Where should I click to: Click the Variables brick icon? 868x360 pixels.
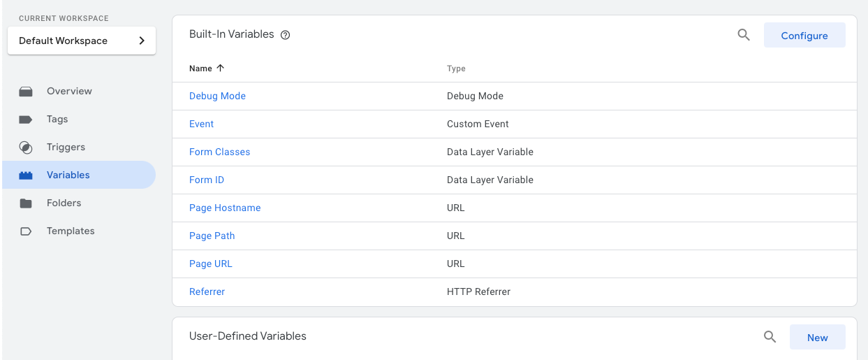coord(26,175)
